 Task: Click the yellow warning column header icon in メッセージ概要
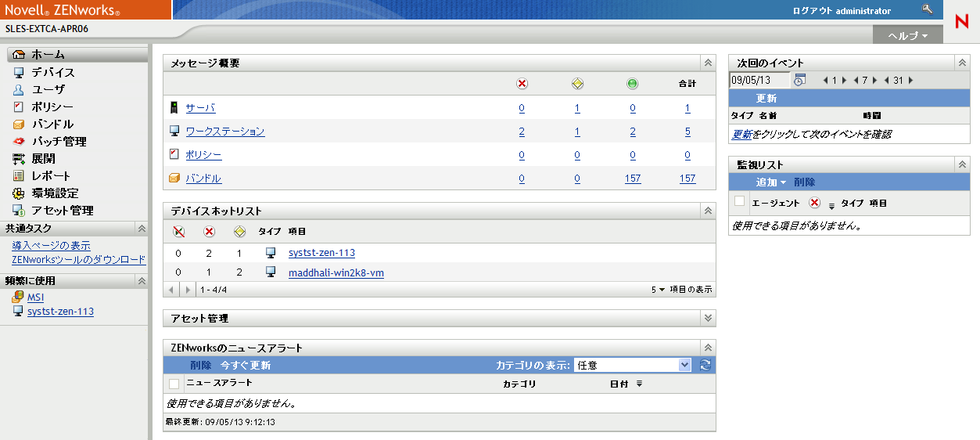577,84
